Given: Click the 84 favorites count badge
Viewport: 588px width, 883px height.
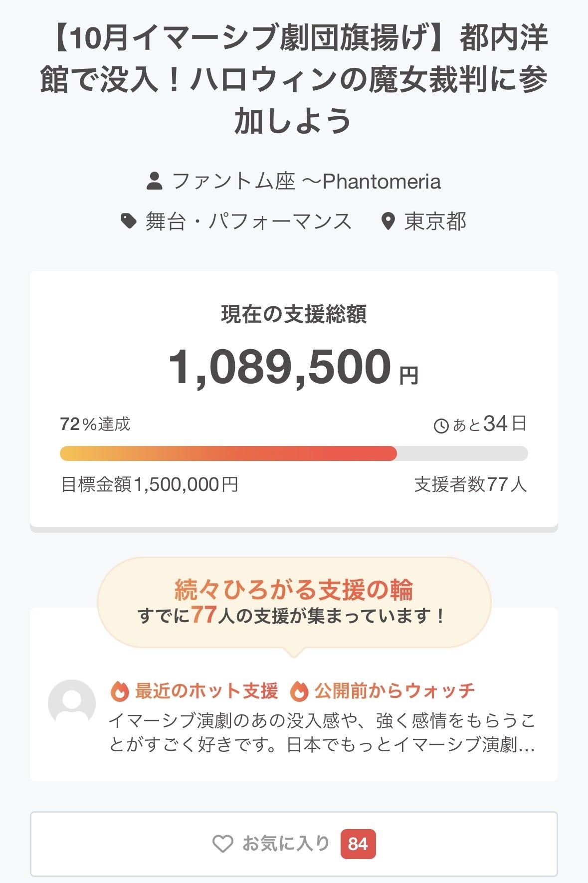Looking at the screenshot, I should 358,844.
